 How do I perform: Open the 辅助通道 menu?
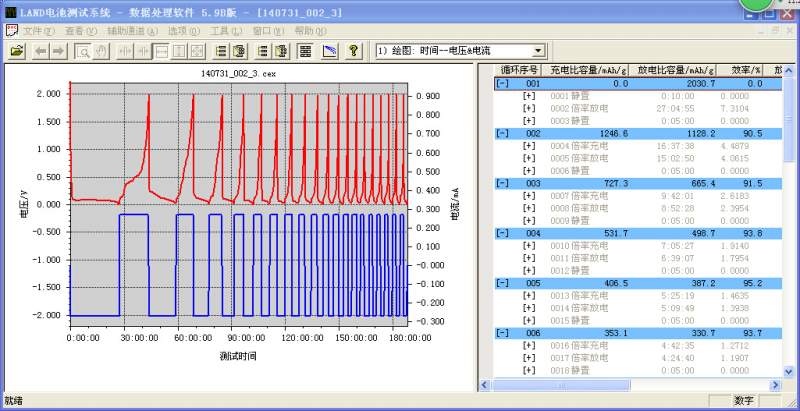click(x=133, y=31)
